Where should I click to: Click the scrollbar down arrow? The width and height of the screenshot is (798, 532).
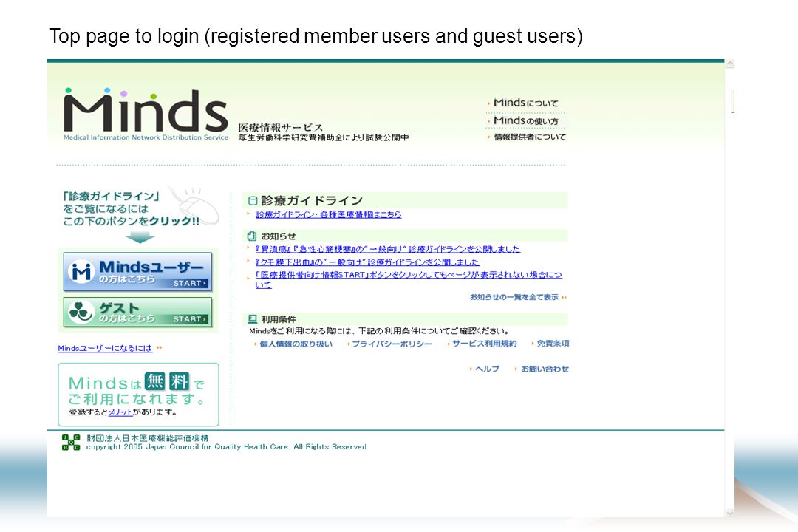pos(729,513)
